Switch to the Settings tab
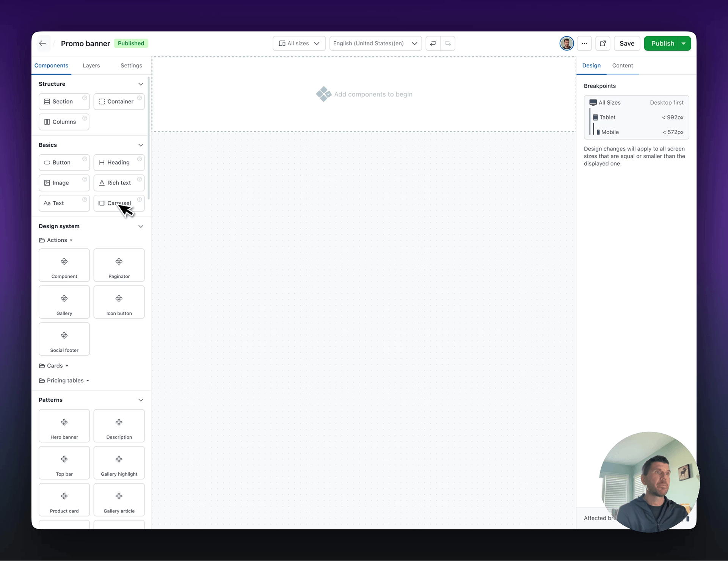Image resolution: width=728 pixels, height=561 pixels. 131,66
